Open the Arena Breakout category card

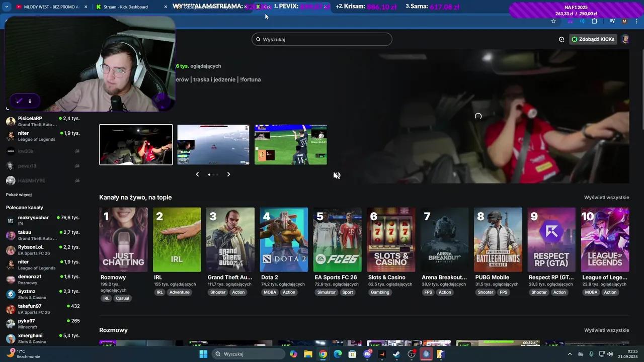click(x=444, y=240)
